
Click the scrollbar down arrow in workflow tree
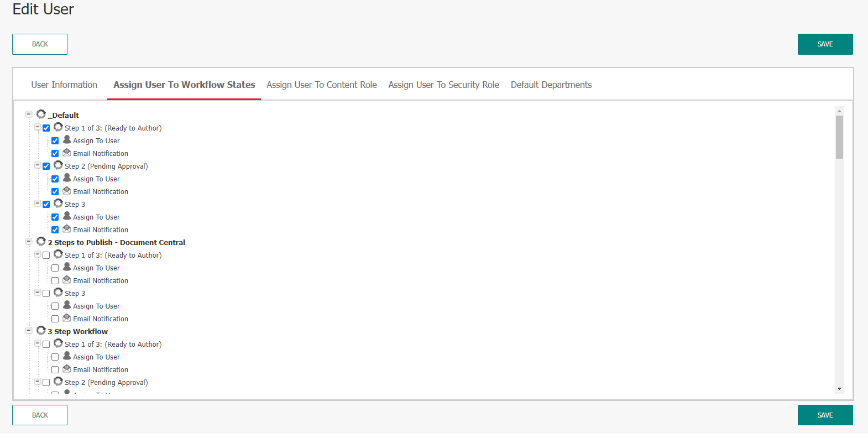839,389
